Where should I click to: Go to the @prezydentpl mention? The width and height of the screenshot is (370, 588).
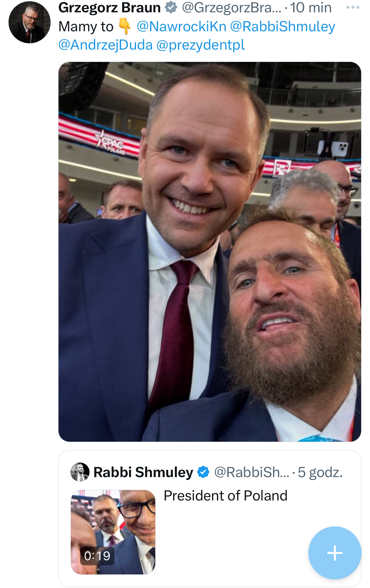[x=200, y=45]
